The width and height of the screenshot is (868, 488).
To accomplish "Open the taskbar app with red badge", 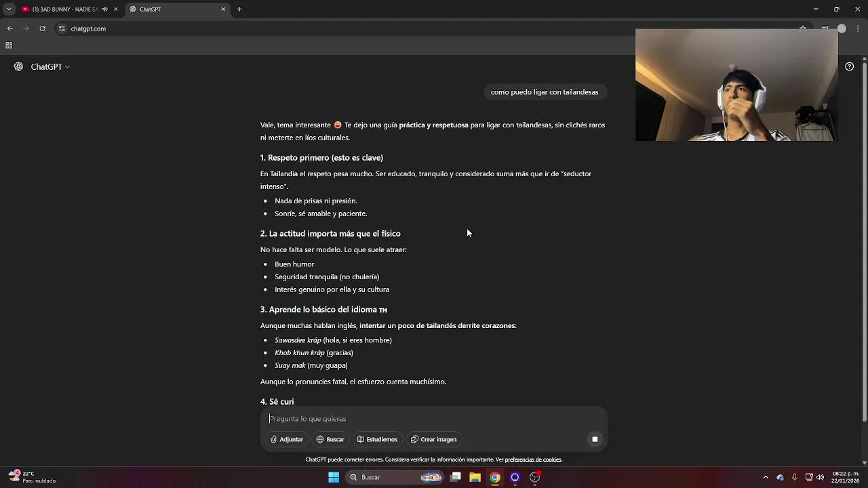I will click(x=535, y=477).
